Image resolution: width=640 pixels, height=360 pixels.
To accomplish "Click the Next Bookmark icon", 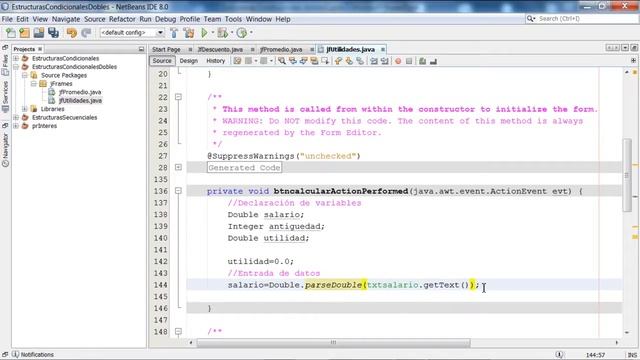I will pyautogui.click(x=349, y=61).
